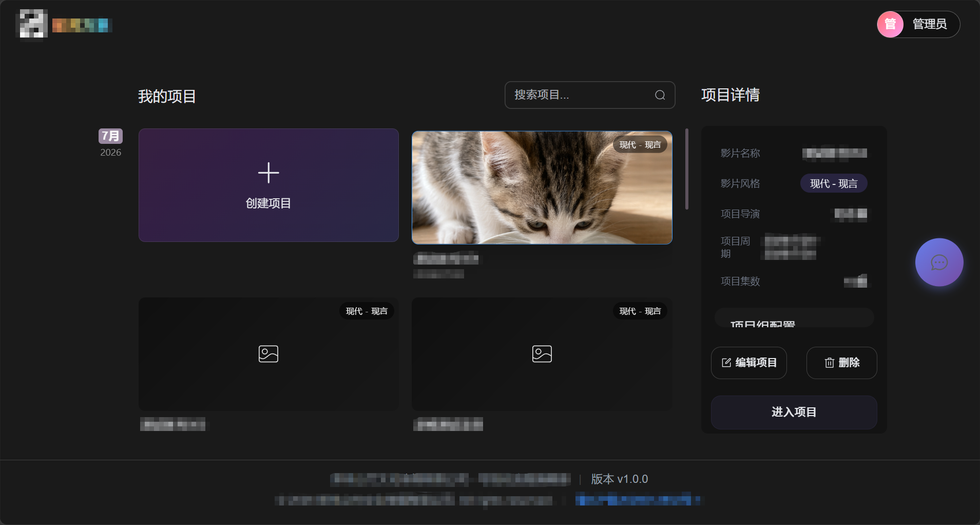Click the trash icon on 删除
The height and width of the screenshot is (525, 980).
829,363
